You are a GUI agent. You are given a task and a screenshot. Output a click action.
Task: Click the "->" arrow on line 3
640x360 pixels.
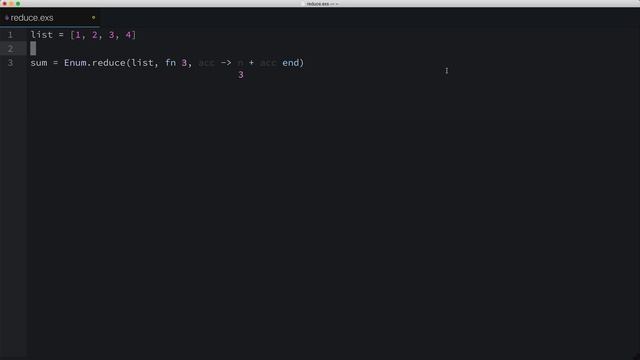click(226, 63)
